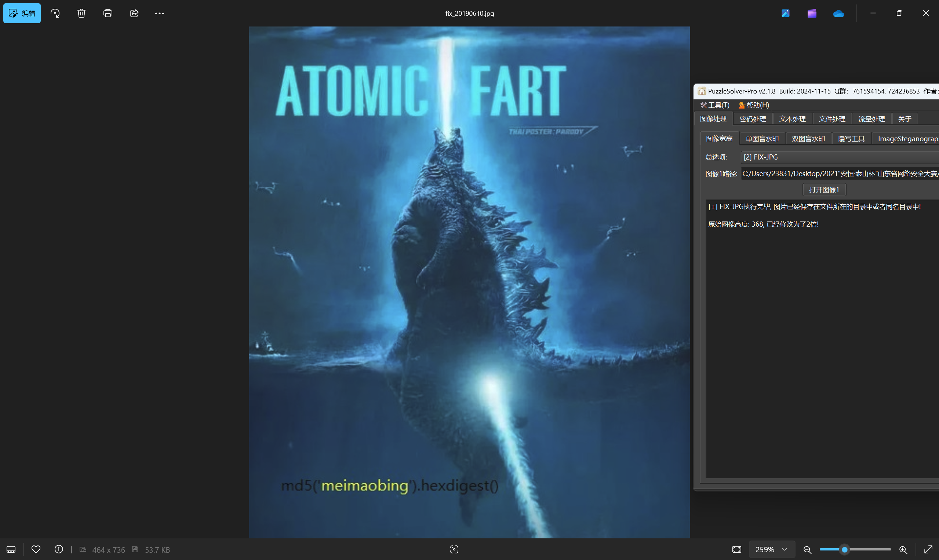
Task: Open the 总选项 [2] FIX-JPG dropdown
Action: (840, 157)
